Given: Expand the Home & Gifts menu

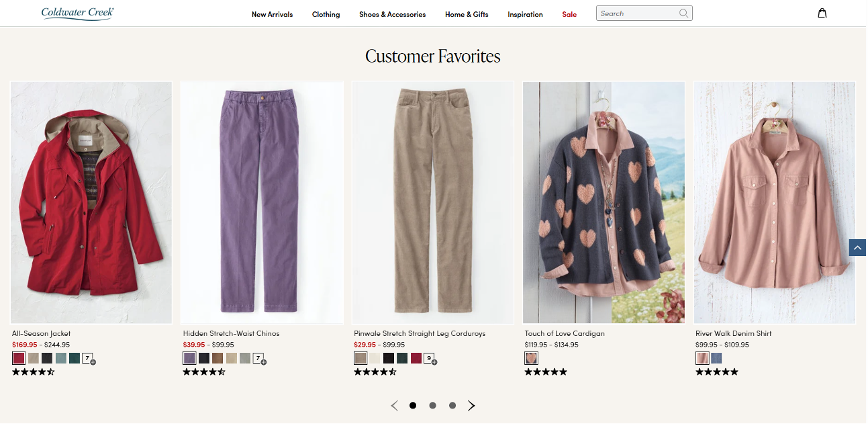Looking at the screenshot, I should 467,14.
